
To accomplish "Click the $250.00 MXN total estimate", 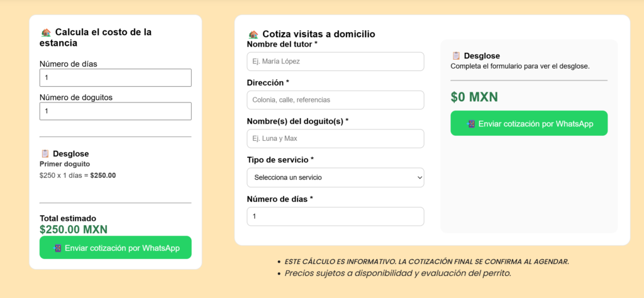I will pos(74,229).
